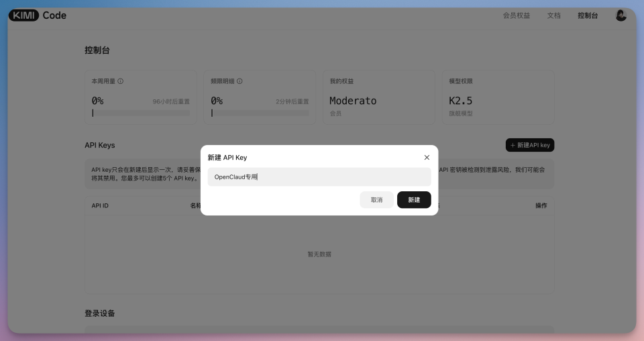Click the 本周用量 progress bar
The image size is (644, 341).
point(140,113)
